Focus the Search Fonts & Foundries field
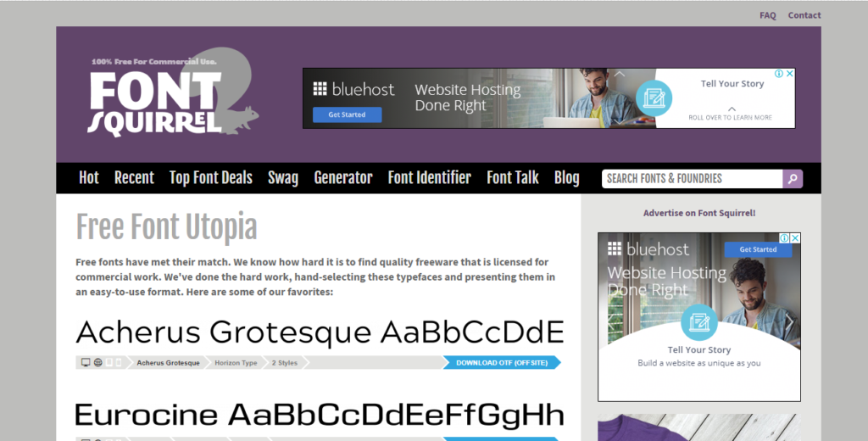This screenshot has width=868, height=441. 691,178
